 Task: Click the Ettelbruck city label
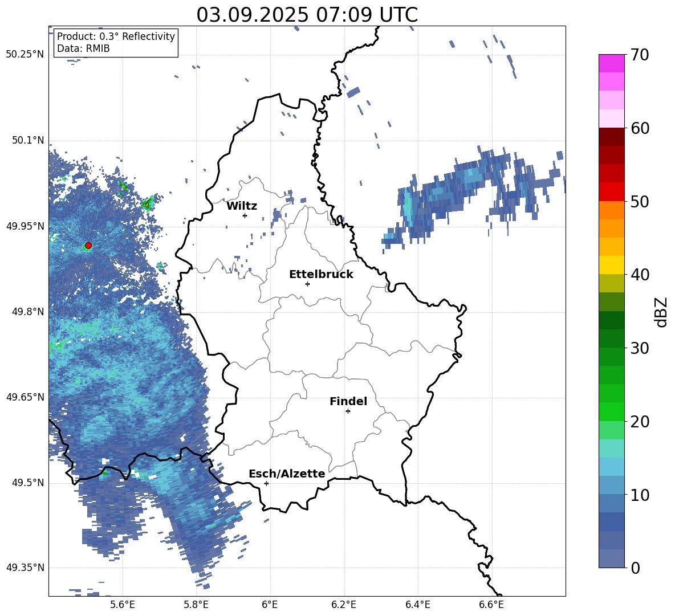point(321,275)
